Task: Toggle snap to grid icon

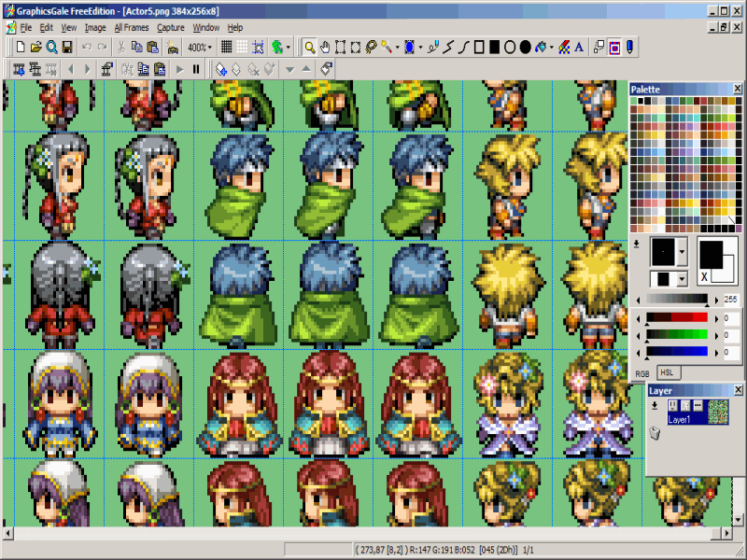Action: pyautogui.click(x=258, y=48)
